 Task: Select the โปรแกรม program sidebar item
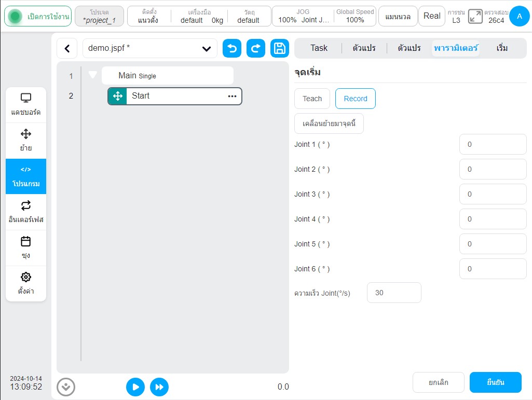[x=26, y=176]
